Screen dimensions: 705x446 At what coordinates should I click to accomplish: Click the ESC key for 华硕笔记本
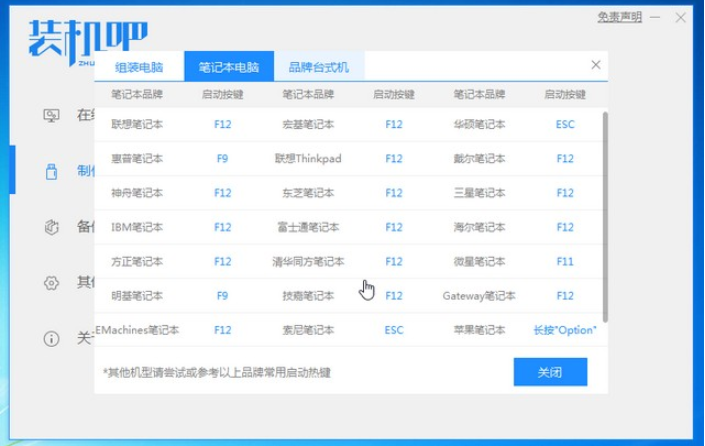(565, 125)
